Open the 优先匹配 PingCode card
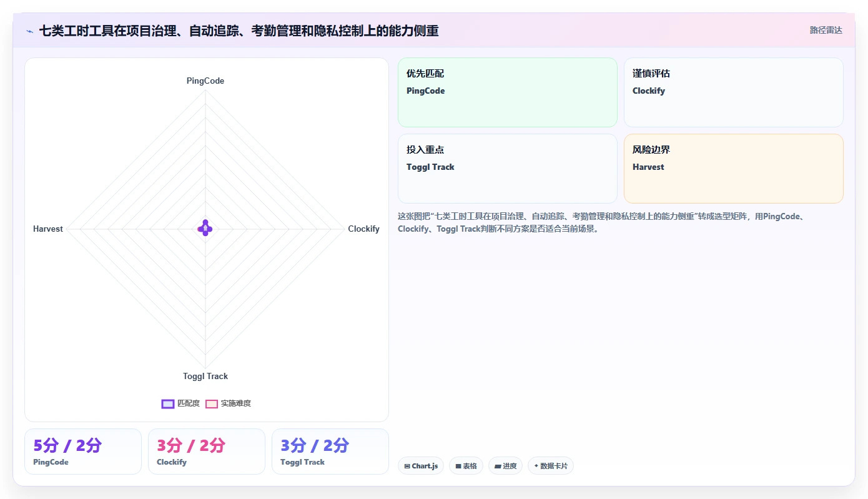 [x=507, y=92]
